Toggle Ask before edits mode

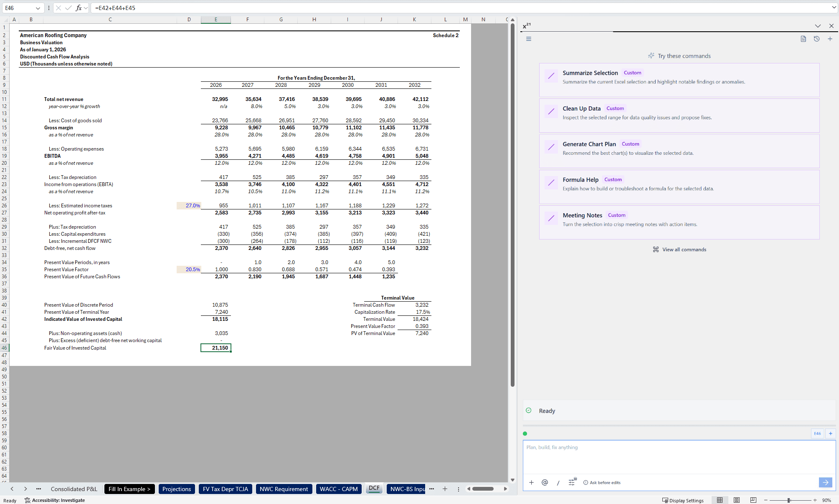602,483
